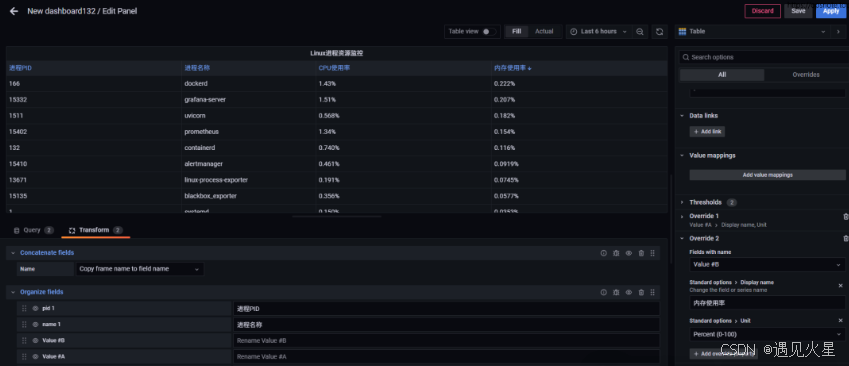The width and height of the screenshot is (849, 366).
Task: Sort by 进程PID column header
Action: click(x=21, y=68)
